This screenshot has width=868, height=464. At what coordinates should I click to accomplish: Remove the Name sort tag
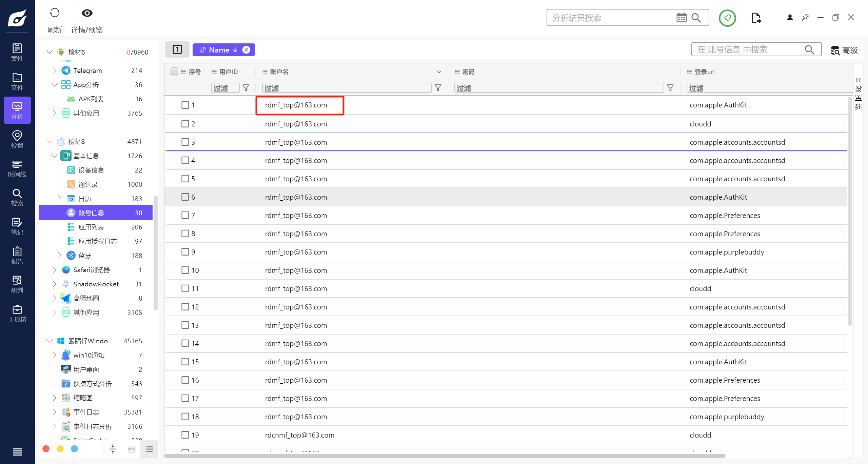click(246, 50)
